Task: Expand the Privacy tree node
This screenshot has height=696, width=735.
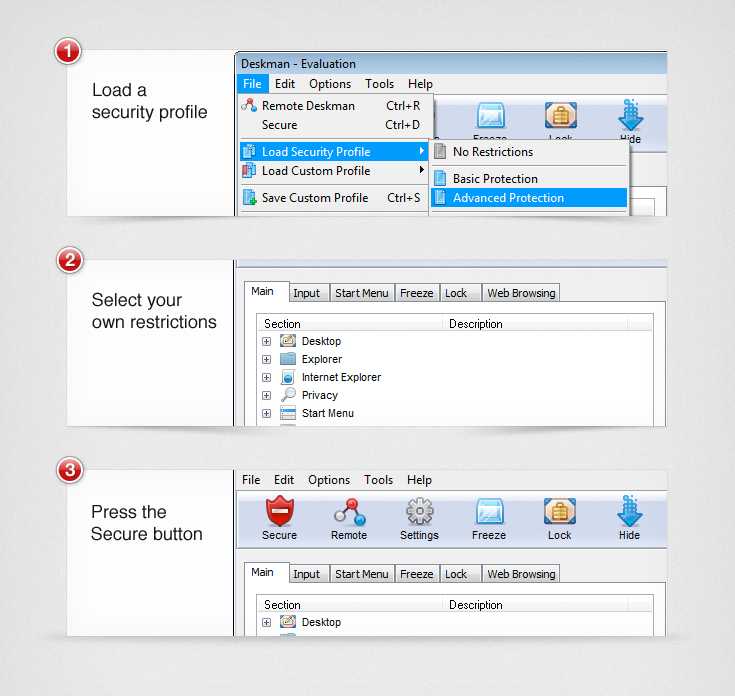Action: (266, 396)
